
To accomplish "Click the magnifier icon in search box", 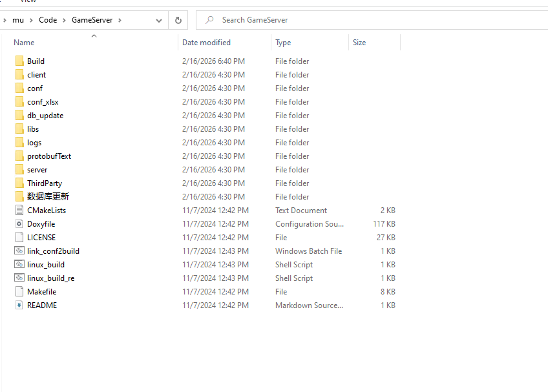I will (x=209, y=20).
